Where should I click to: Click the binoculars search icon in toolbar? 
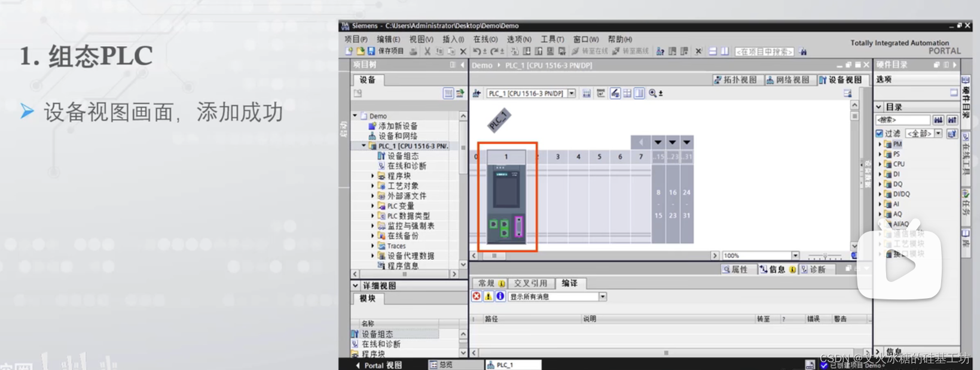click(x=803, y=52)
